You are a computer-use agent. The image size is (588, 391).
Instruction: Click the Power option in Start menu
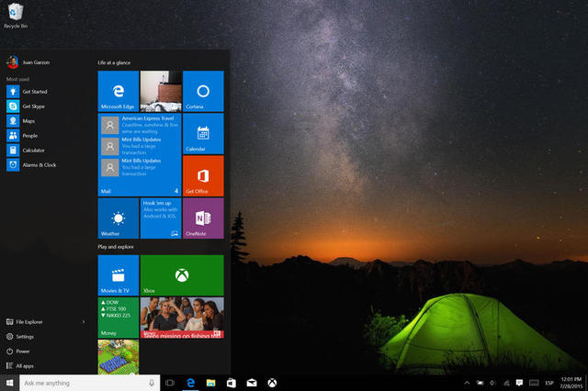(x=17, y=352)
